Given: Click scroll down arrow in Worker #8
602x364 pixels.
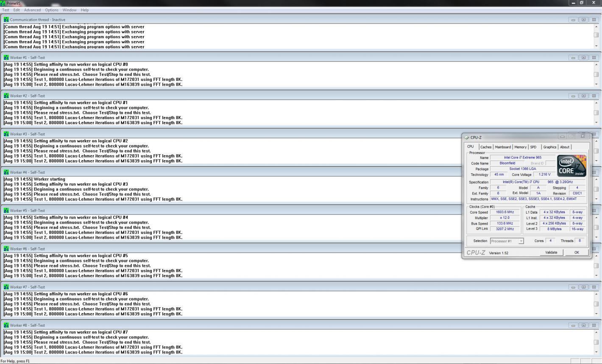Looking at the screenshot, I should point(596,352).
